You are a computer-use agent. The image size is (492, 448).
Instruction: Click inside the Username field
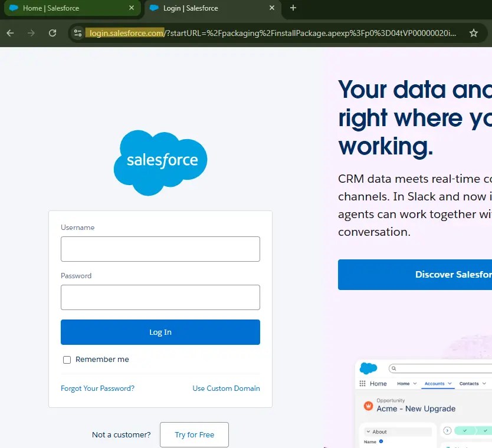160,249
